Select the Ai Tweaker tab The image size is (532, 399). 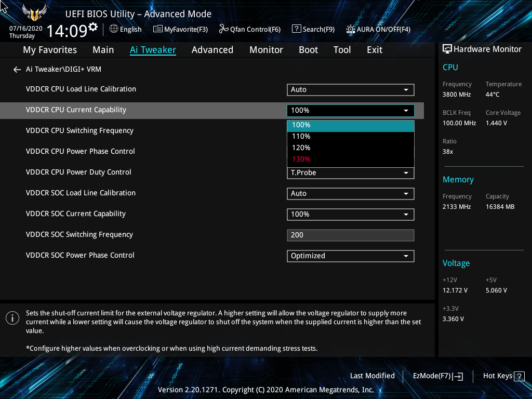[153, 50]
